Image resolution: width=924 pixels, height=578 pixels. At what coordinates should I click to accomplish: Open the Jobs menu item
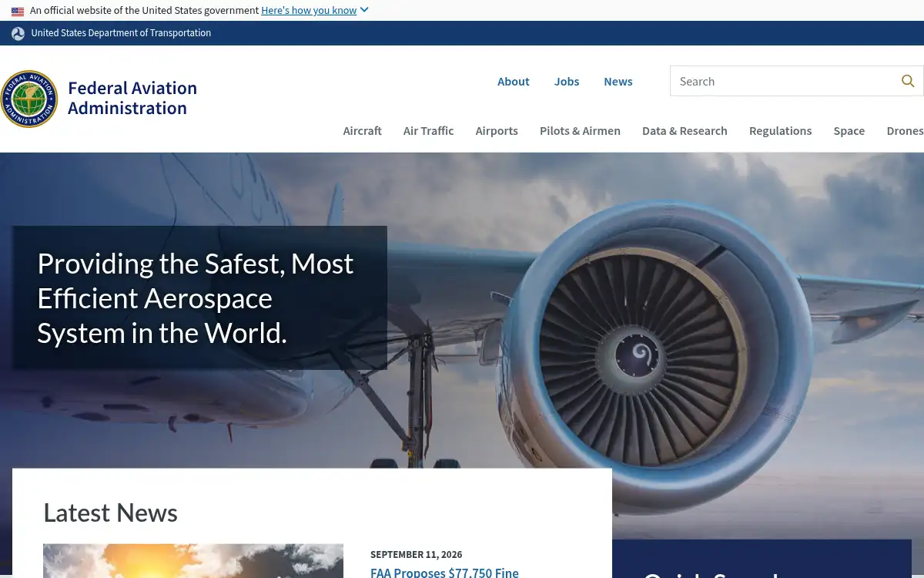tap(567, 82)
